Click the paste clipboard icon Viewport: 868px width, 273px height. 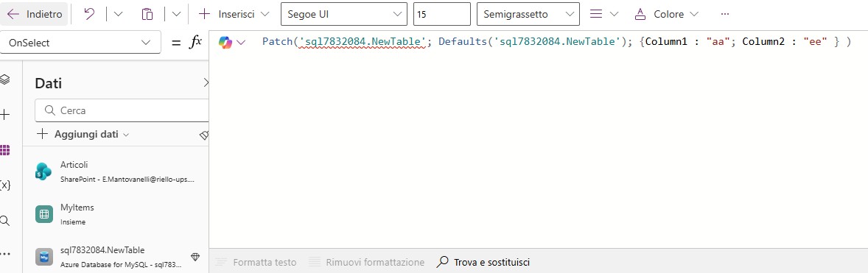point(147,15)
